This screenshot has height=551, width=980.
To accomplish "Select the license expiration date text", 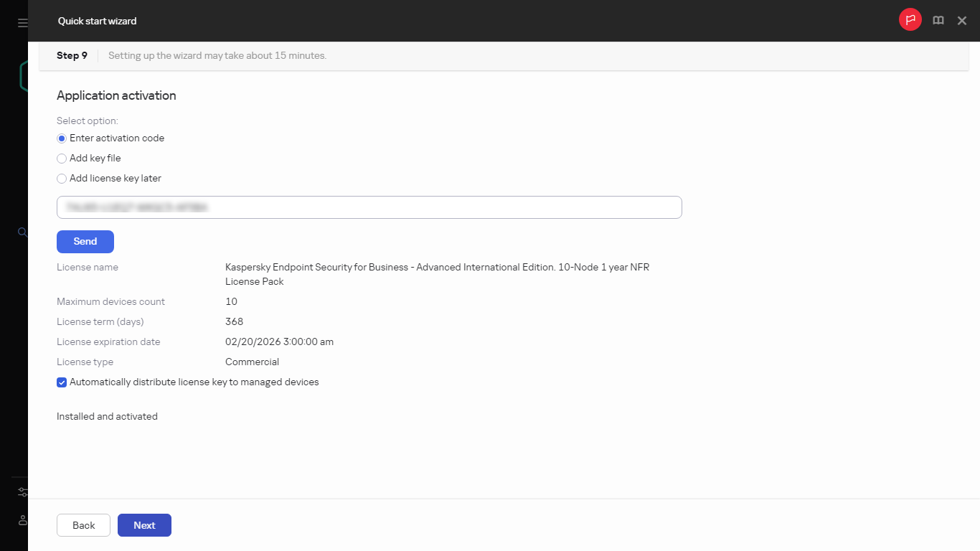I will coord(279,342).
